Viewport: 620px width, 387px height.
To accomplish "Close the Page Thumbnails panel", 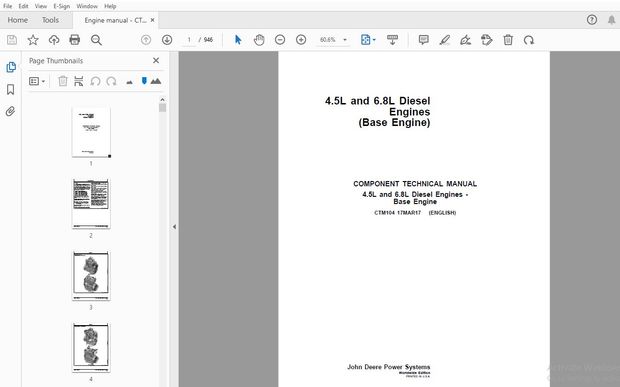I will 156,60.
